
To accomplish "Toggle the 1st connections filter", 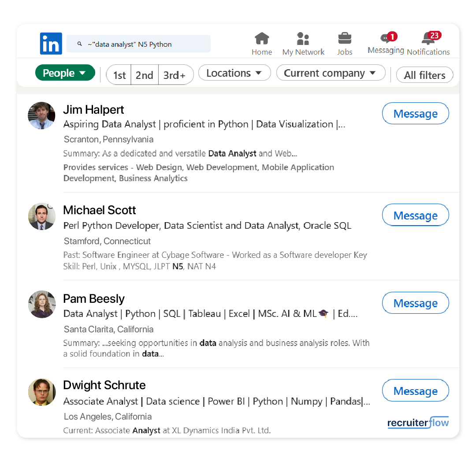I will click(119, 75).
